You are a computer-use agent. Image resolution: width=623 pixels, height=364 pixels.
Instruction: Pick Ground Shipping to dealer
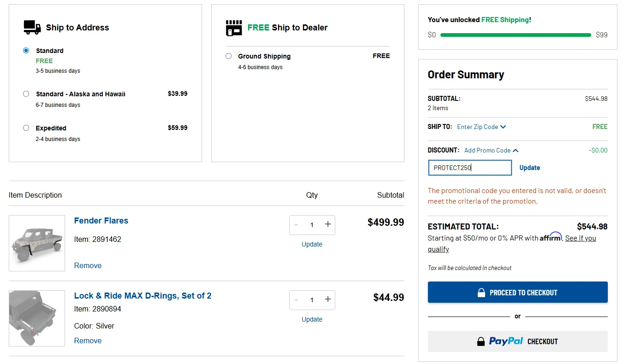(229, 56)
